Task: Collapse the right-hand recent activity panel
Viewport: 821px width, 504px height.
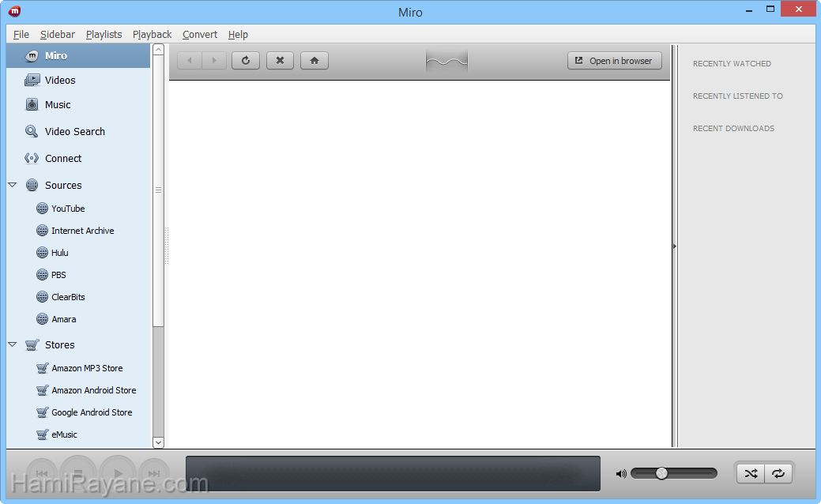Action: coord(675,246)
